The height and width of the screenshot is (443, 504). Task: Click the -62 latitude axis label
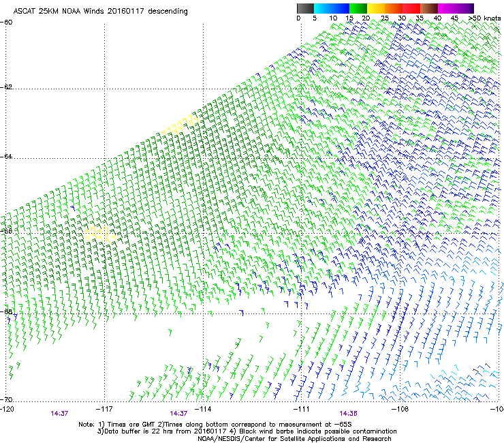click(x=6, y=87)
